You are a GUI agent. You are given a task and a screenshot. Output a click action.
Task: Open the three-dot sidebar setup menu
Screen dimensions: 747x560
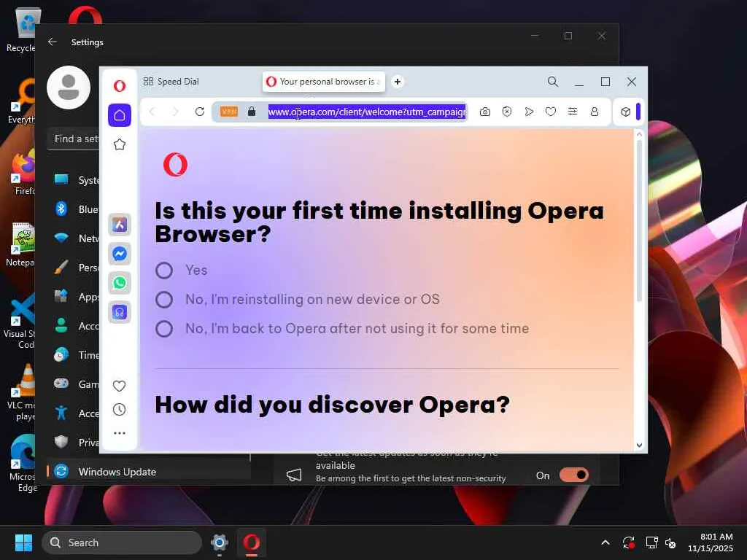pos(120,433)
